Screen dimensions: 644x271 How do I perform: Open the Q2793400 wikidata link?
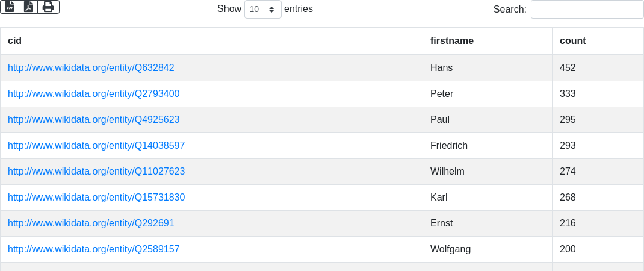pos(93,94)
